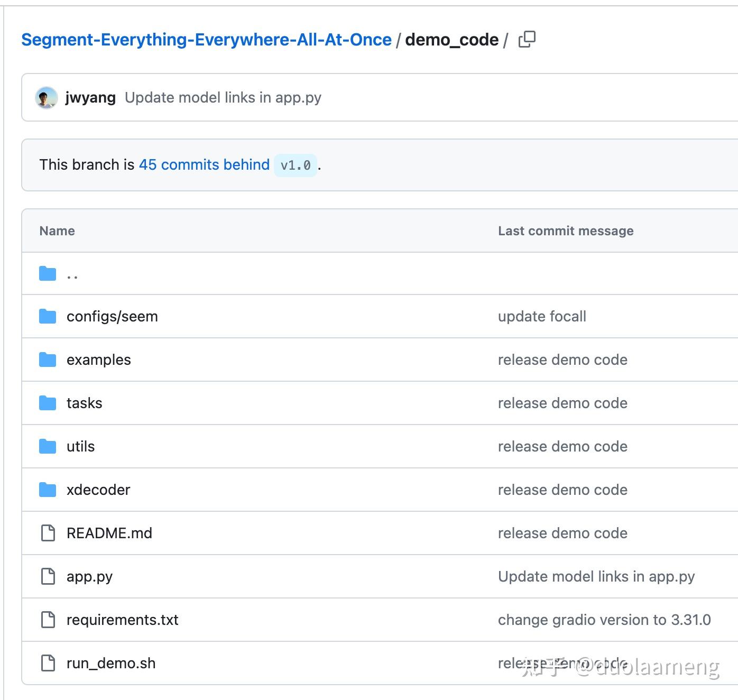
Task: Open the v1.0 branch label
Action: [x=296, y=165]
